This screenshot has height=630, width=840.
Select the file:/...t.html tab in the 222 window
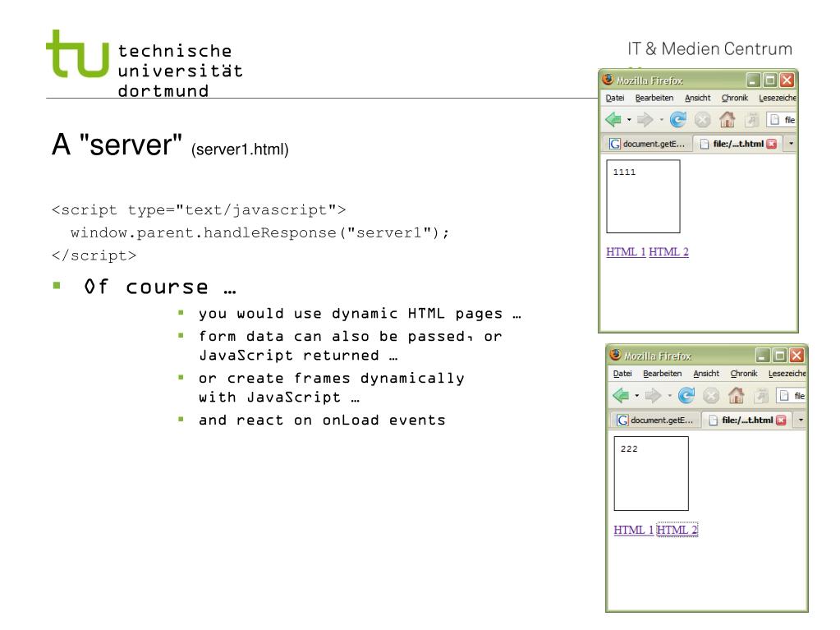pos(748,420)
